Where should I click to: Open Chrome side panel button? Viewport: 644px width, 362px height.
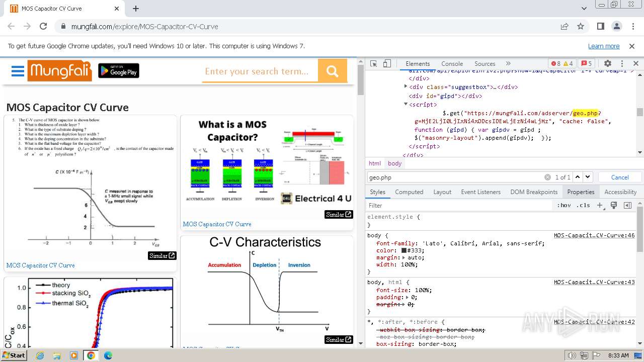[x=600, y=26]
